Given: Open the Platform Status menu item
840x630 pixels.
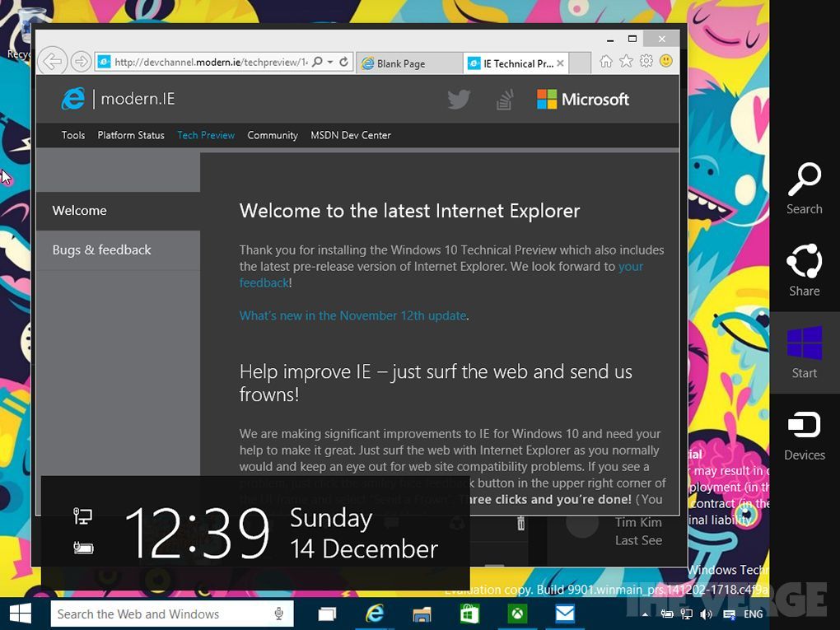Looking at the screenshot, I should point(131,135).
